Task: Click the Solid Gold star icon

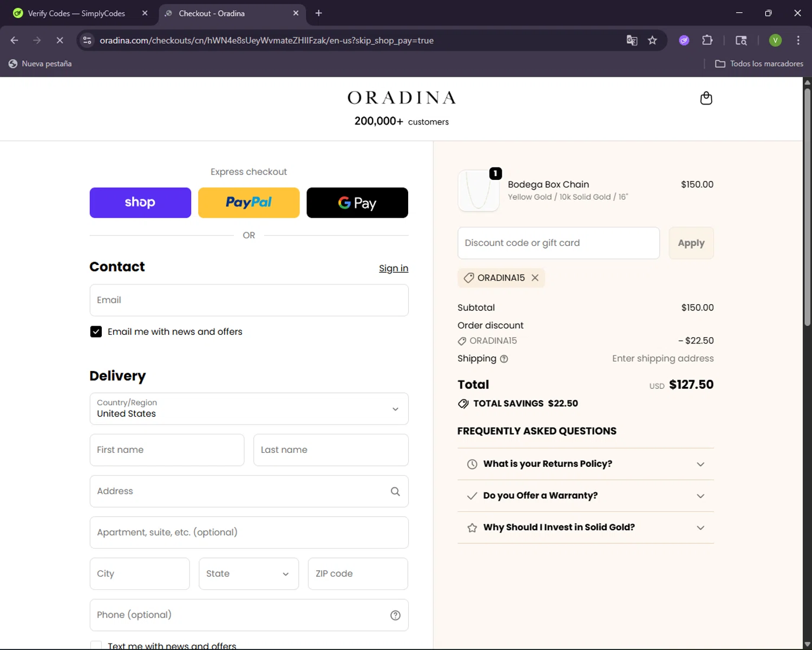Action: pyautogui.click(x=472, y=528)
